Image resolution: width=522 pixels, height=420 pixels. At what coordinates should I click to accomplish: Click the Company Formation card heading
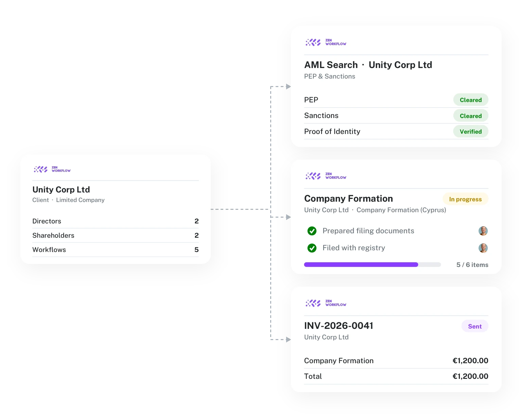pyautogui.click(x=348, y=199)
